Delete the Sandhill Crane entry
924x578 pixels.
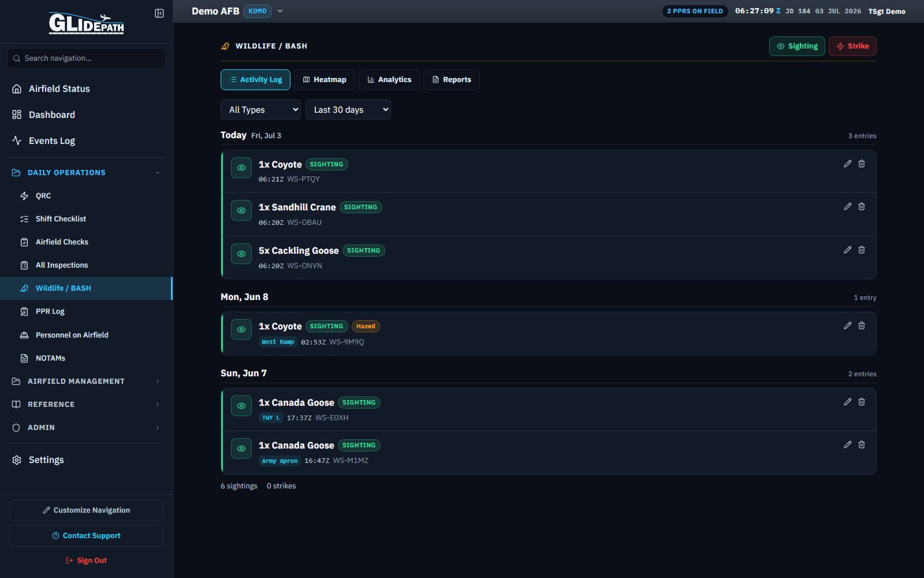[x=862, y=206]
